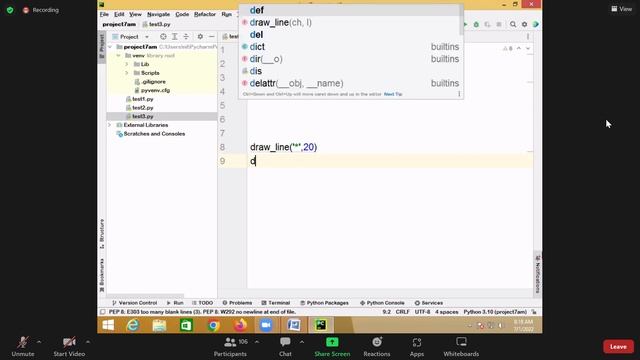
Task: Open IDE settings gear in the top toolbar
Action: click(x=524, y=24)
